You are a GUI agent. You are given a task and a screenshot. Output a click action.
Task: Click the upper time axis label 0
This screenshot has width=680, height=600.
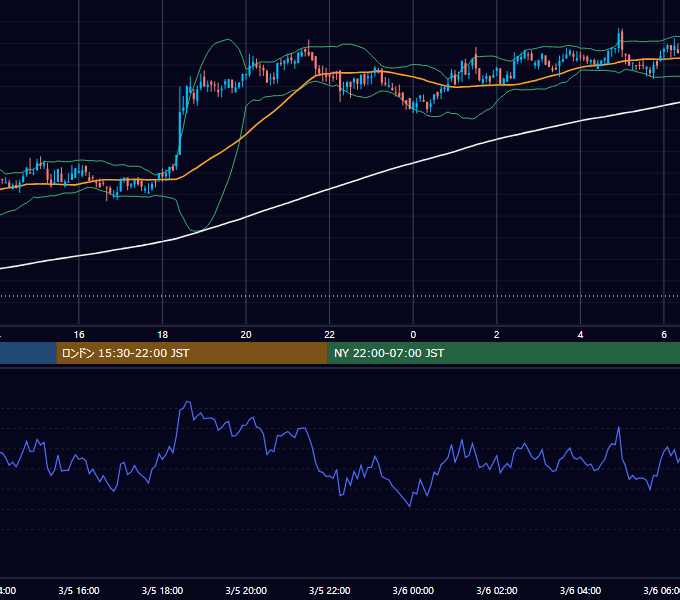tap(413, 335)
